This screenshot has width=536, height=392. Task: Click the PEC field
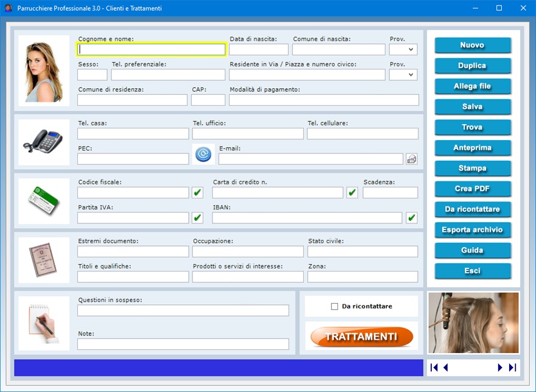point(133,159)
